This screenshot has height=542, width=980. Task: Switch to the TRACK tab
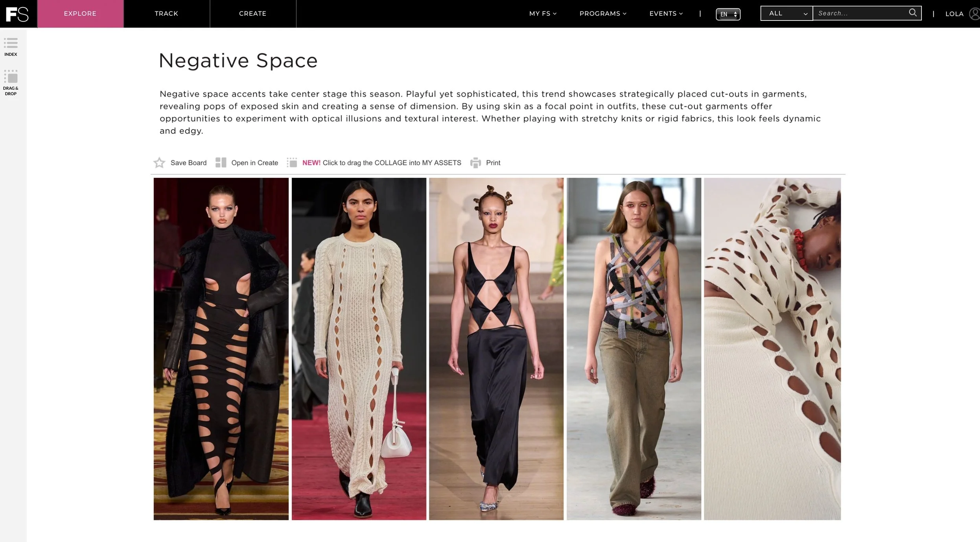click(x=166, y=14)
